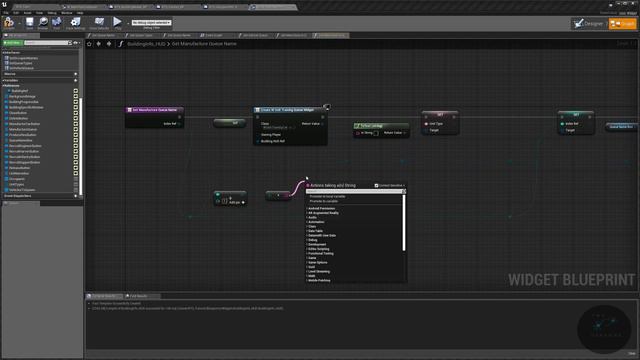Click the bookmark star icon in the graph bar
This screenshot has width=640, height=360.
coord(89,44)
